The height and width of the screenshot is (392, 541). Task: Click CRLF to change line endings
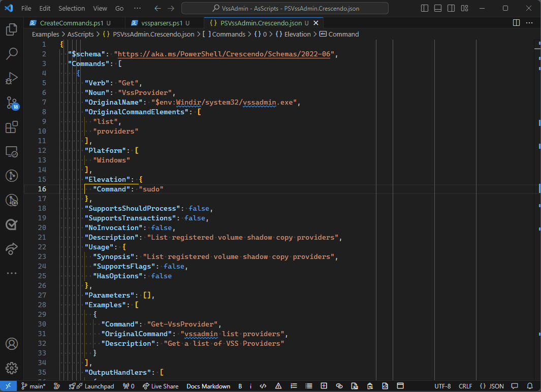point(465,386)
